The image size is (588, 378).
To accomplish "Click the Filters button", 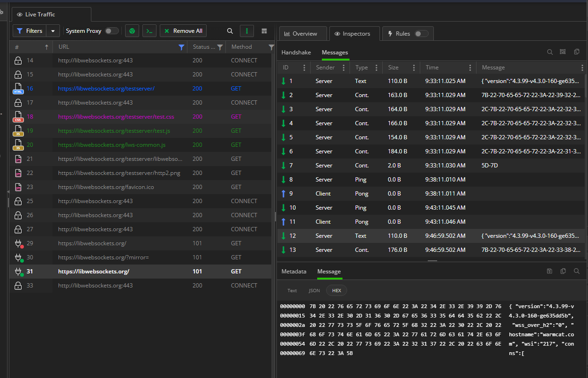I will [x=30, y=31].
